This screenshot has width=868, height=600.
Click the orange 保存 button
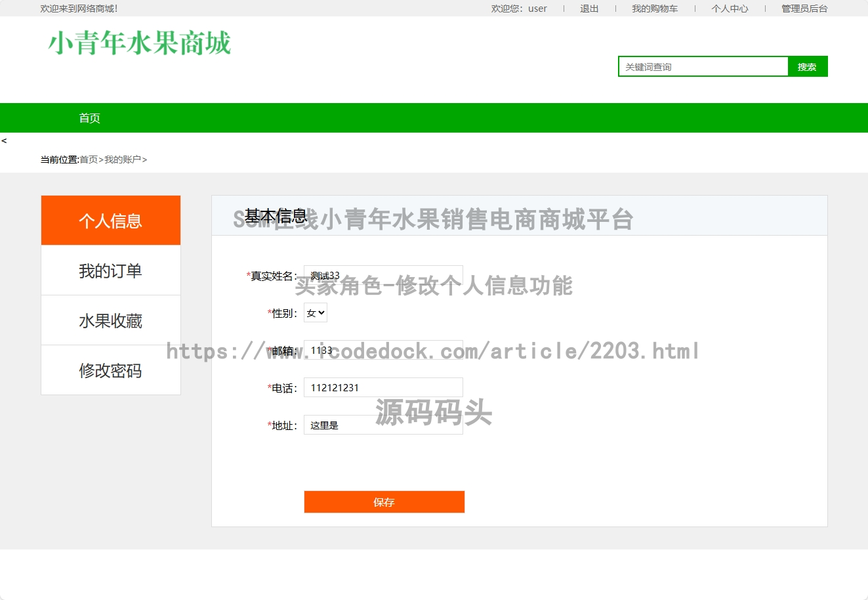[x=384, y=502]
